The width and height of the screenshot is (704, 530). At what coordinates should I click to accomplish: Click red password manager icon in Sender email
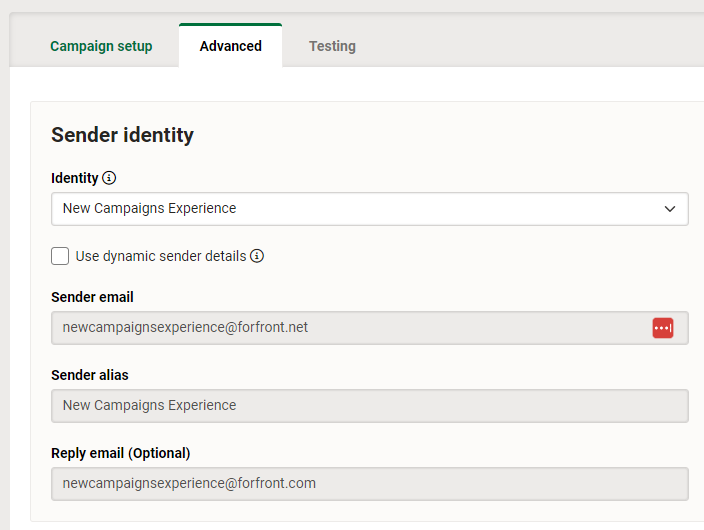[x=663, y=328]
